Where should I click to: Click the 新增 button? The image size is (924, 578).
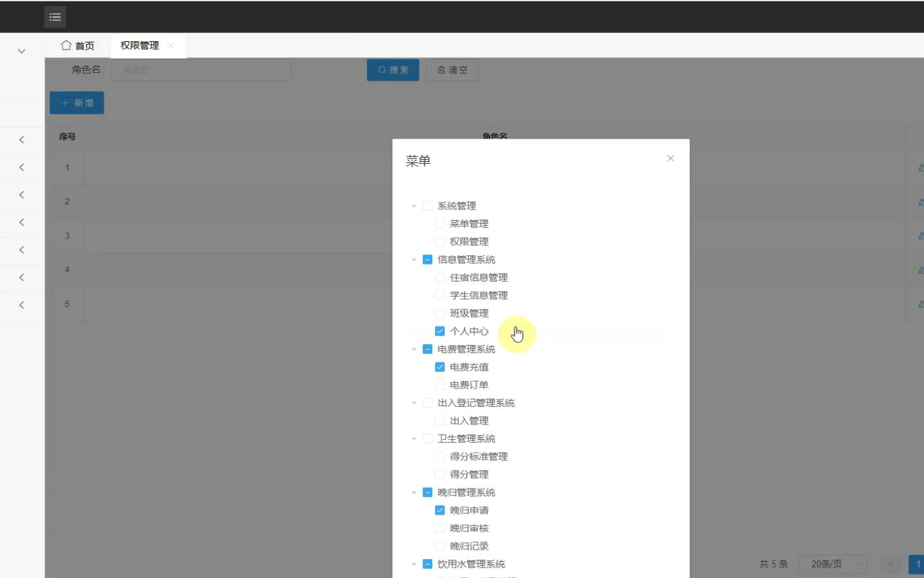tap(77, 103)
